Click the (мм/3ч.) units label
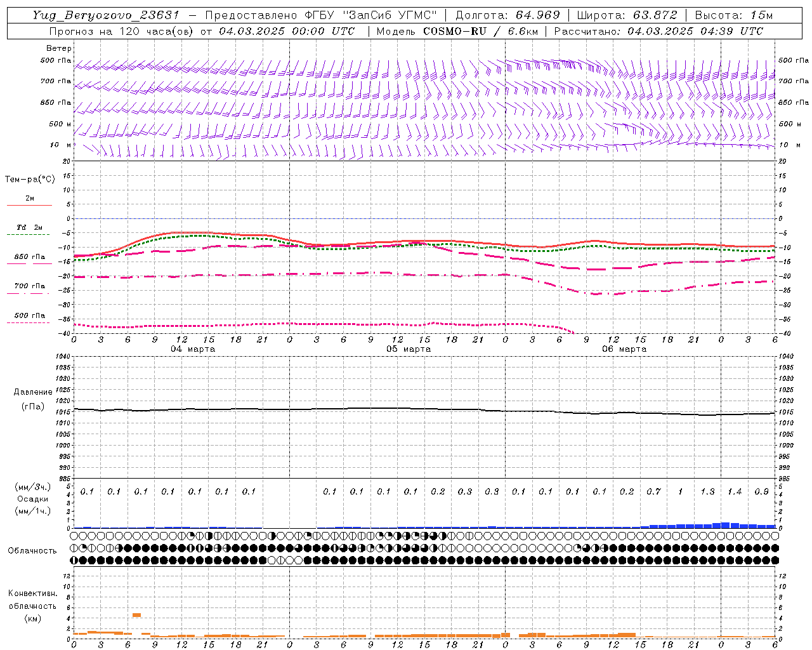This screenshot has width=812, height=650. (32, 487)
